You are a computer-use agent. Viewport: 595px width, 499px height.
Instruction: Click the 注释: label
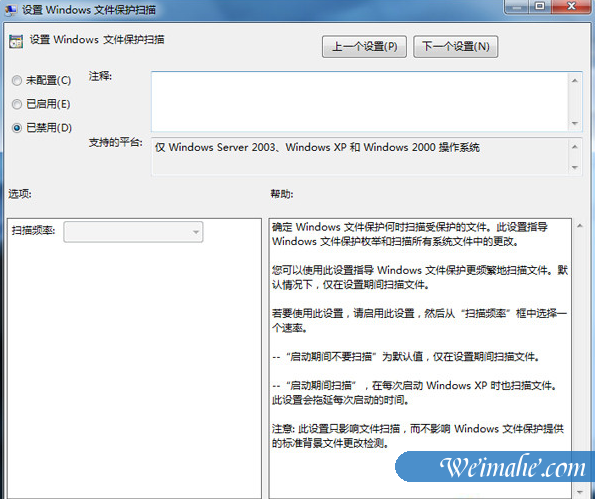(x=100, y=76)
